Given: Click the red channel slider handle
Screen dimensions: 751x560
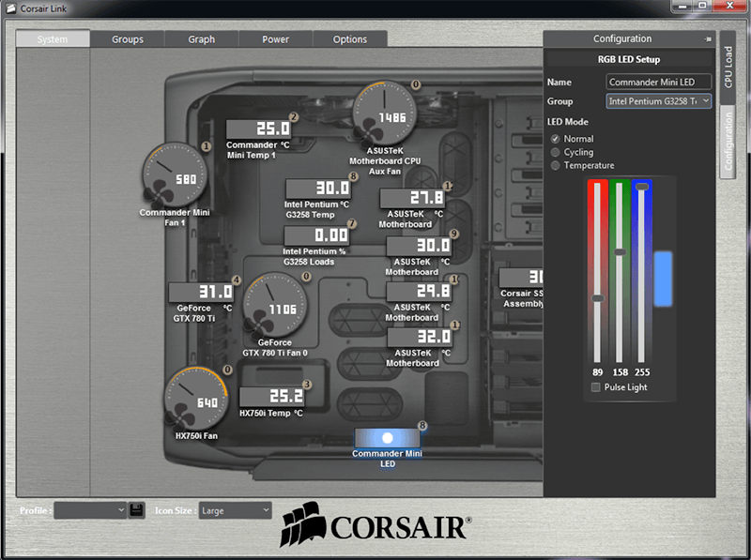Looking at the screenshot, I should coord(597,298).
